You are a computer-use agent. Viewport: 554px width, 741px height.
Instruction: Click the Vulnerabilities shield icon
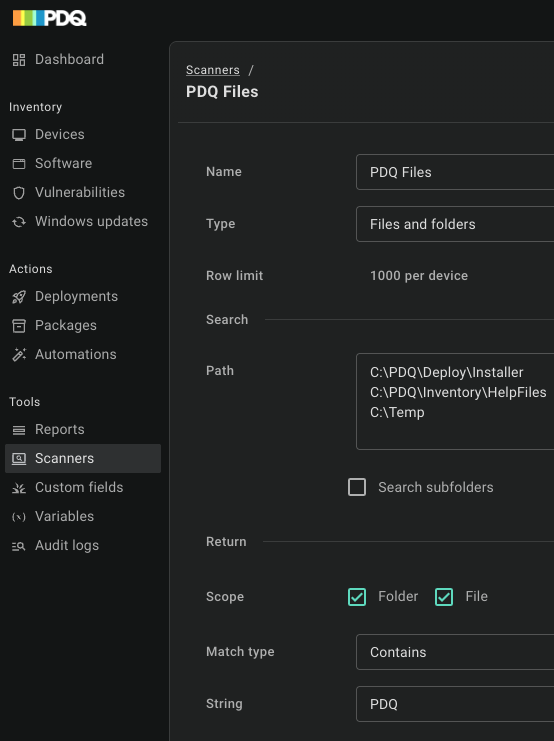19,192
